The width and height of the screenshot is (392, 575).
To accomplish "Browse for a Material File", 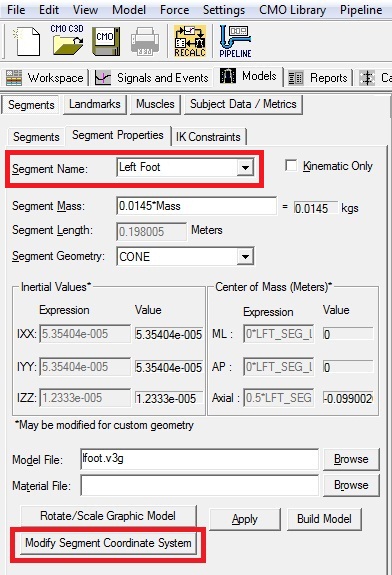I will (351, 485).
